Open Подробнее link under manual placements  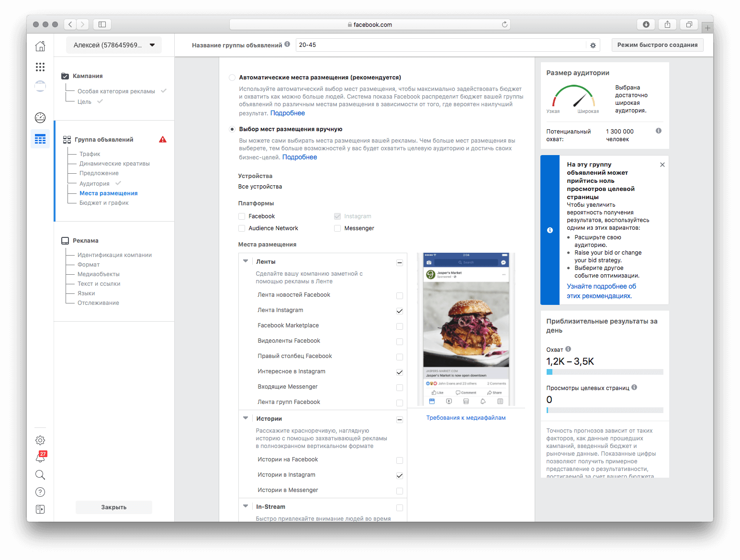[300, 157]
